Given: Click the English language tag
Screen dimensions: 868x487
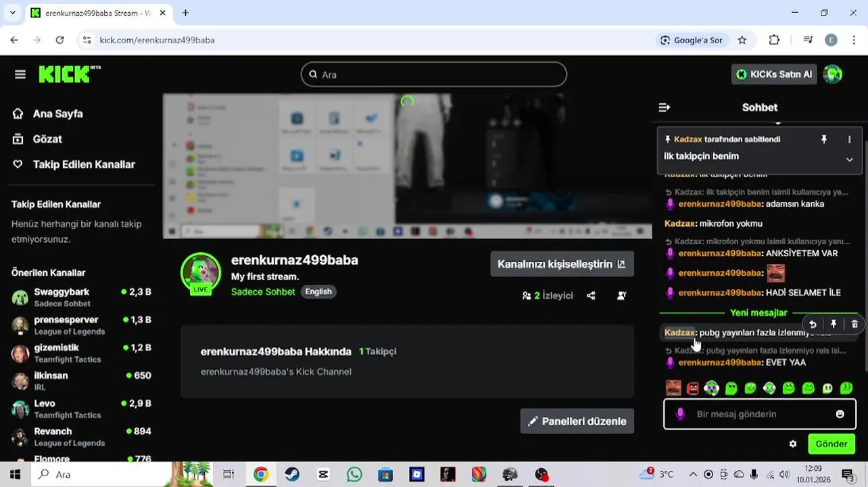Looking at the screenshot, I should tap(318, 292).
